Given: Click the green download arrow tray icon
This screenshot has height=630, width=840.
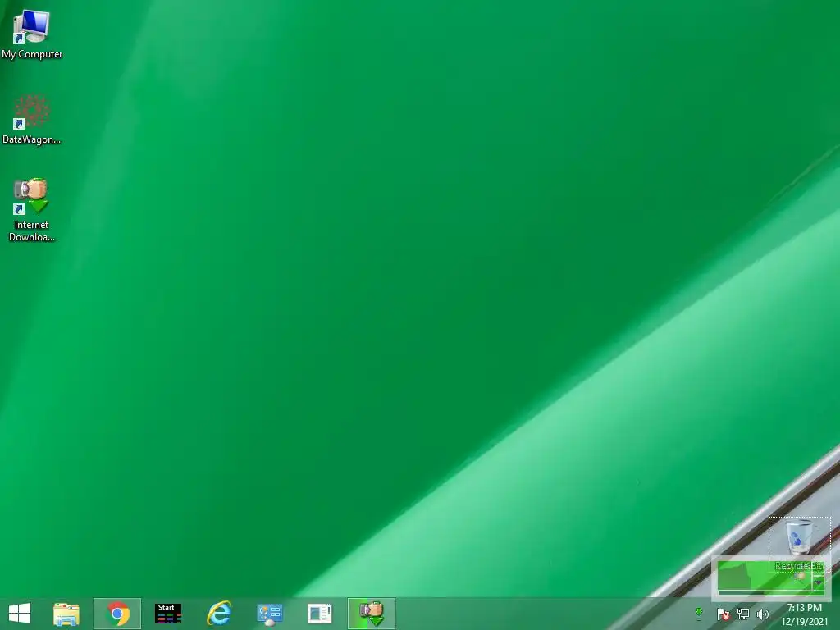Looking at the screenshot, I should (x=699, y=614).
